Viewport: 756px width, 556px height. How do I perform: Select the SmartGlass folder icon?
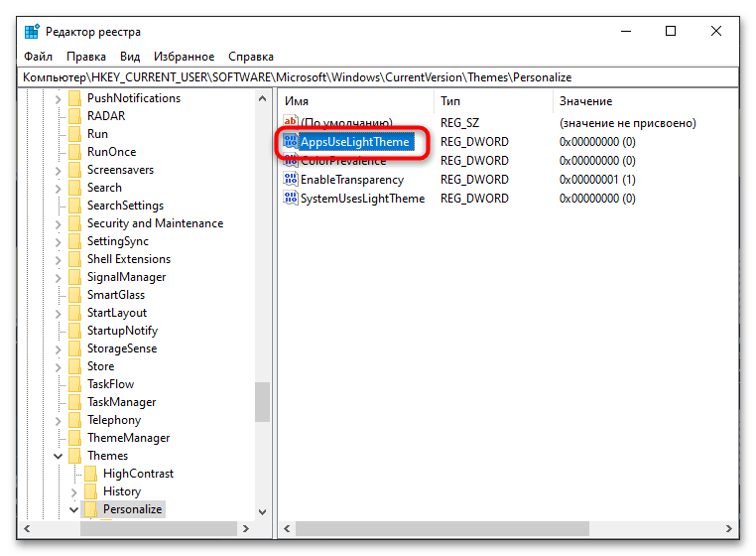click(74, 295)
